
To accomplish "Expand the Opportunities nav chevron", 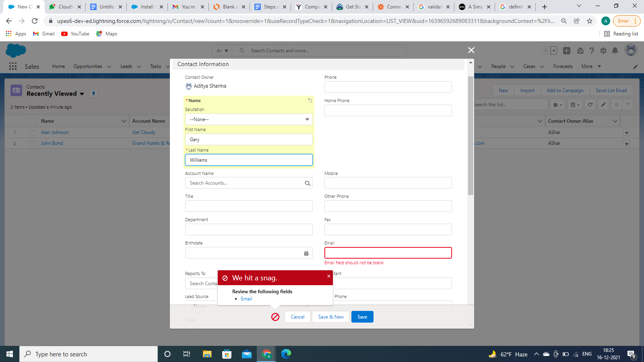I will (109, 67).
